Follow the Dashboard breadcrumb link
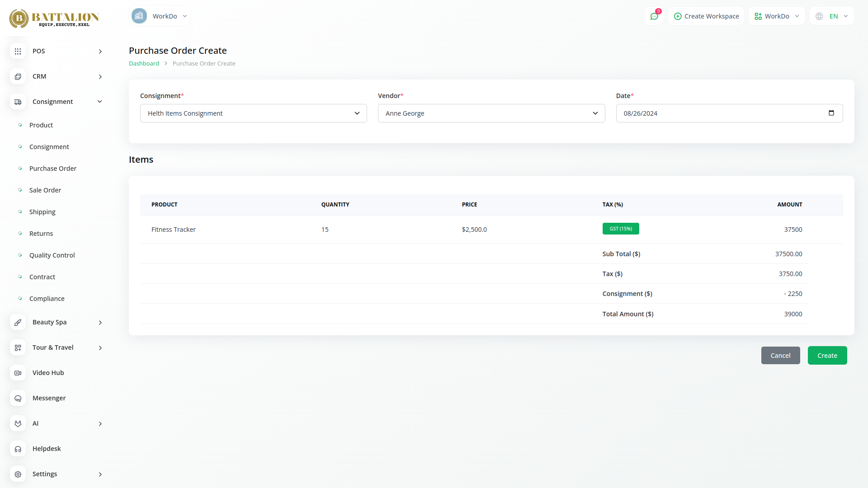The image size is (868, 488). point(144,63)
